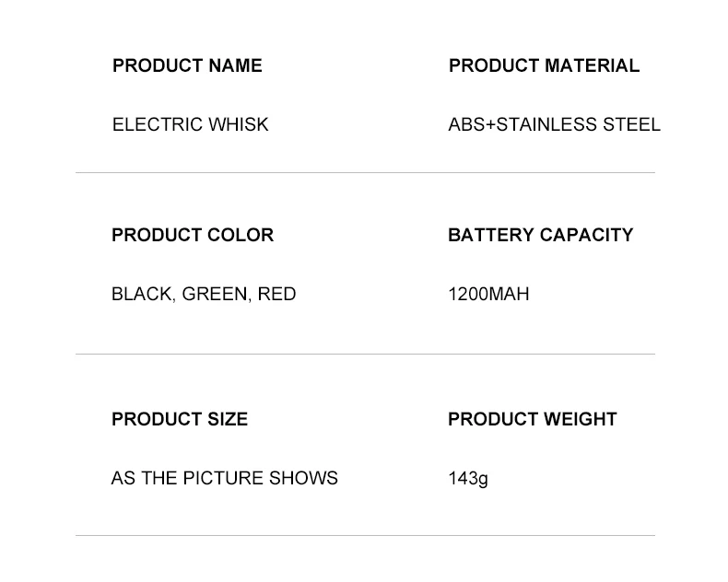The height and width of the screenshot is (582, 728).
Task: Click the BATTERY CAPACITY heading
Action: [540, 235]
